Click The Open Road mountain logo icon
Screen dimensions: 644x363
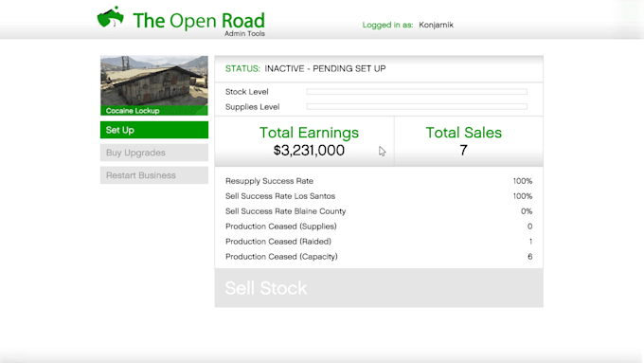click(110, 17)
